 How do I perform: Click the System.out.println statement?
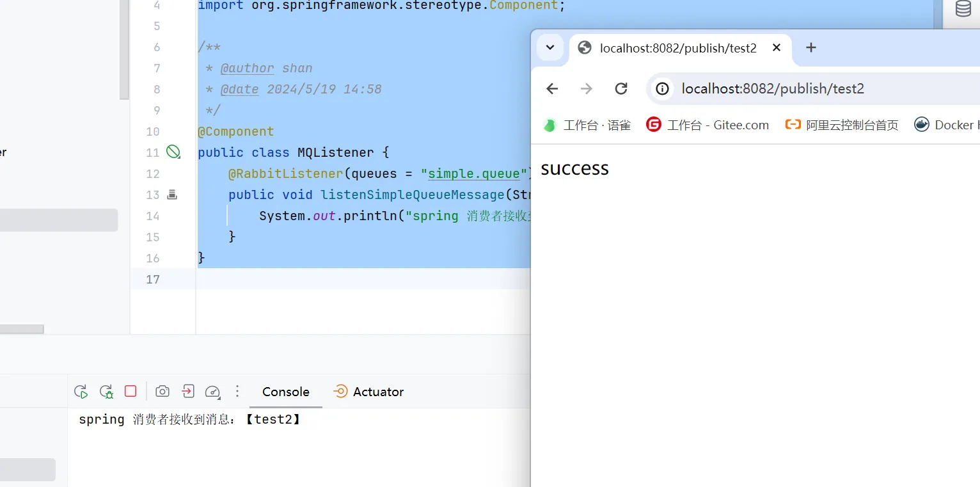point(395,216)
